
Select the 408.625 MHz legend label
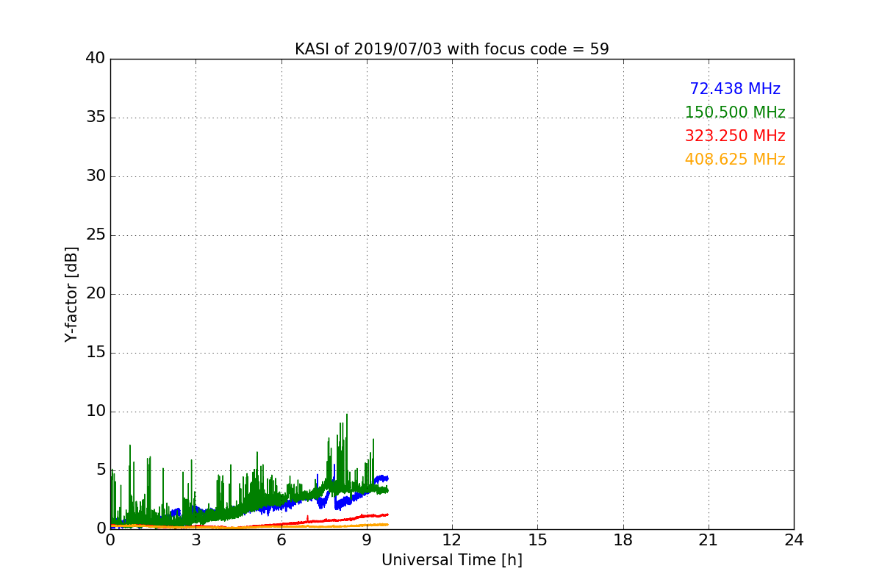735,159
